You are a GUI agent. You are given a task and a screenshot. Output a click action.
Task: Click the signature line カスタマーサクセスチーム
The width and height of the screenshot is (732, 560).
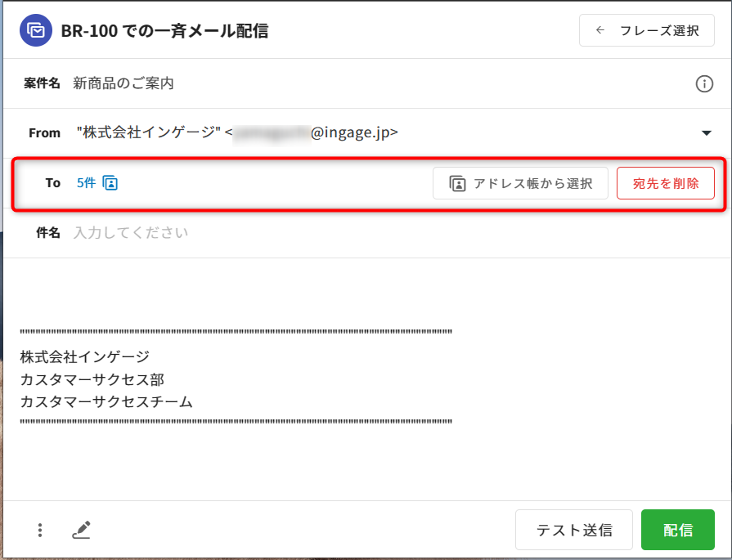[106, 401]
